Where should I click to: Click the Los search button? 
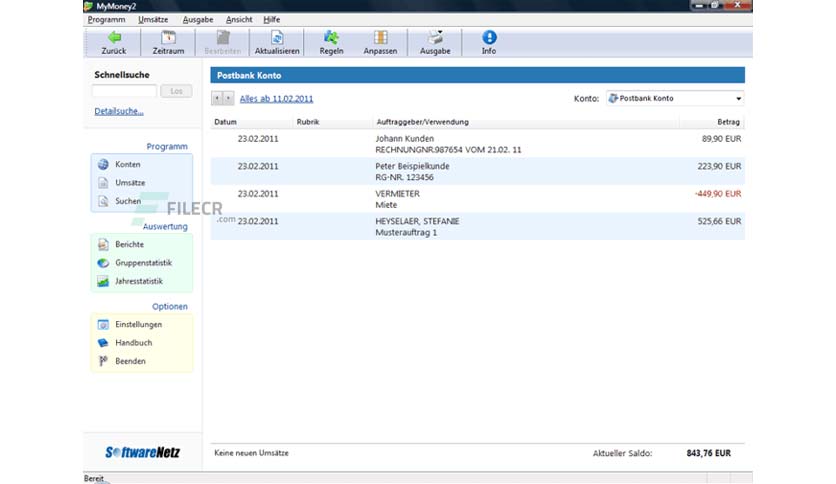click(x=176, y=91)
